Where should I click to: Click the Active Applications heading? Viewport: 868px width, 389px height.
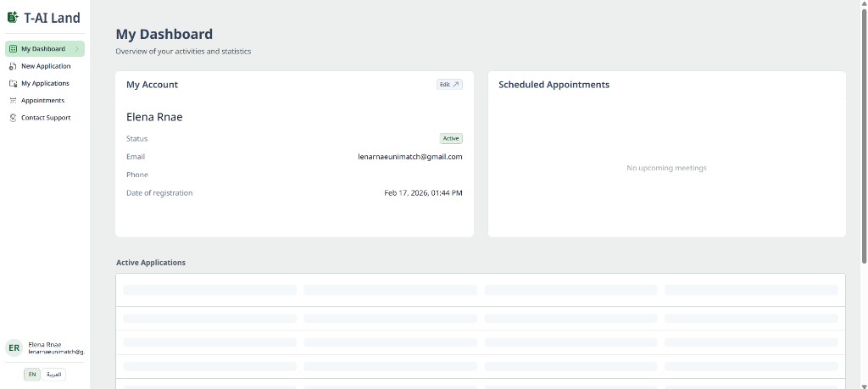[151, 262]
